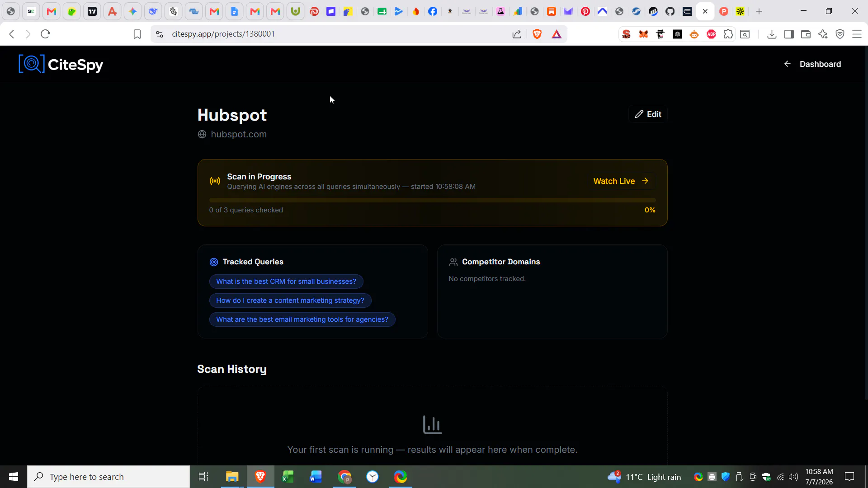Switch to the Gemini sparkle tab

pos(133,12)
